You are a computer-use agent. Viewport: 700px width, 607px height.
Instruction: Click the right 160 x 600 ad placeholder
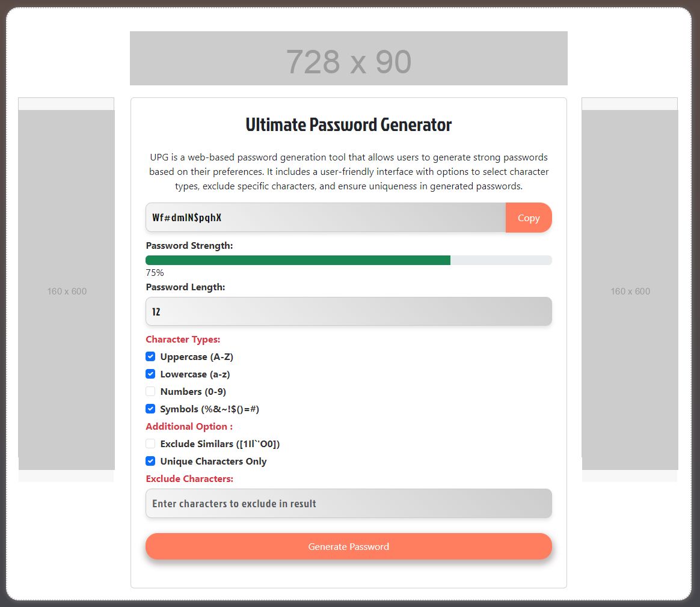point(630,290)
